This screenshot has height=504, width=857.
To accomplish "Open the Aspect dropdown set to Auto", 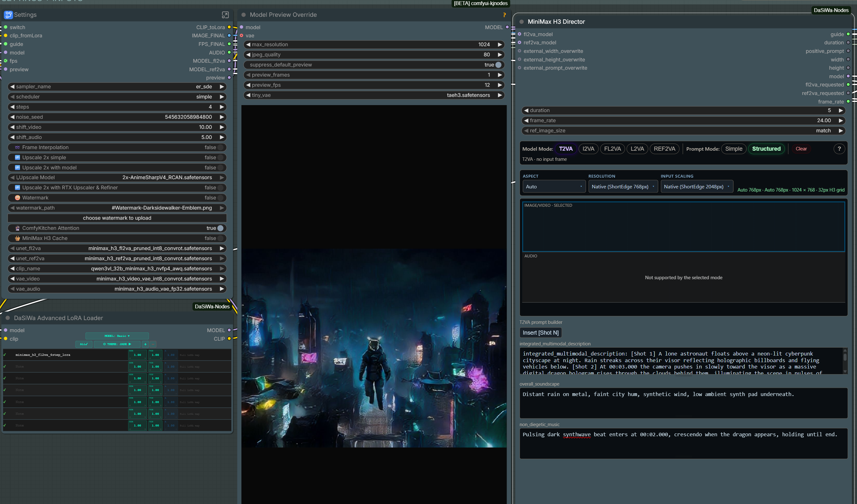I will (x=554, y=186).
